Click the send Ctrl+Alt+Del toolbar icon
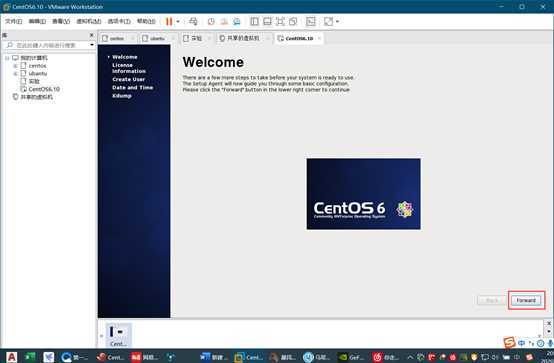 193,22
